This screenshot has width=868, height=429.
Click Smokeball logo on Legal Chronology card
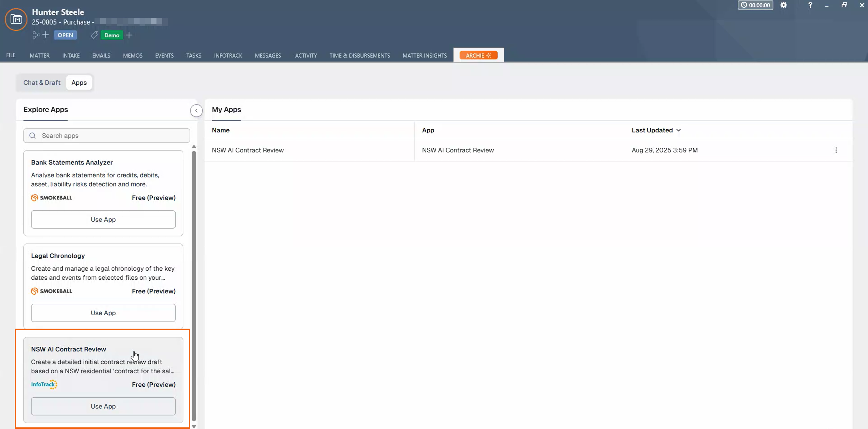51,291
